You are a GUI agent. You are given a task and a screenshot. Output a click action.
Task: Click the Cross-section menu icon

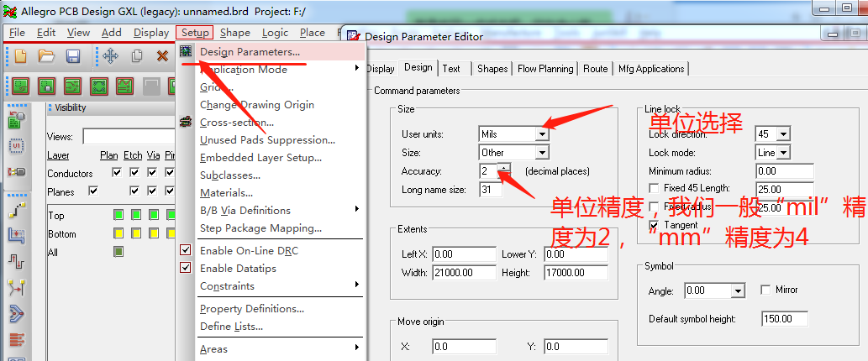coord(186,121)
